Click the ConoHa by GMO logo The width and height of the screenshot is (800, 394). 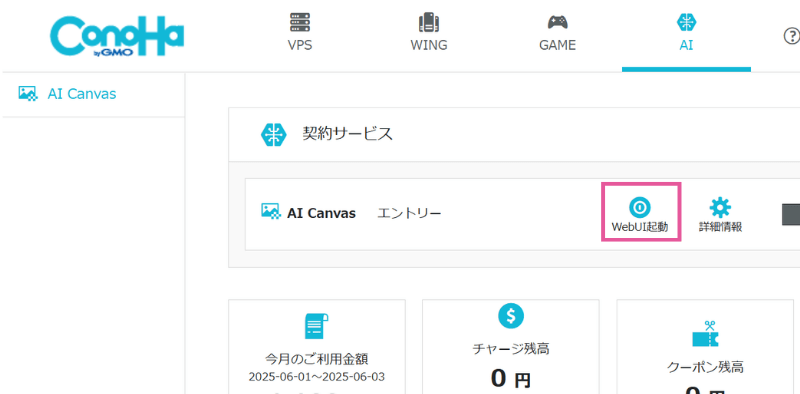[117, 36]
